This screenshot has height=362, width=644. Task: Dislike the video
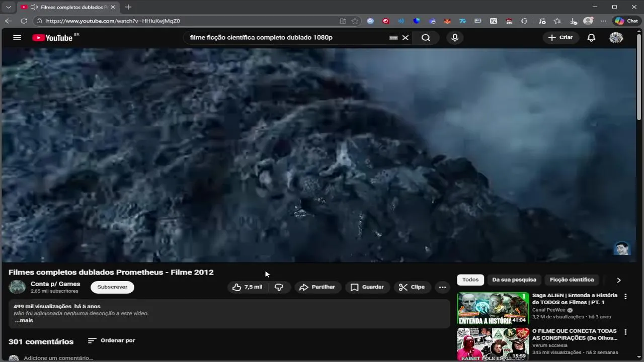click(279, 287)
